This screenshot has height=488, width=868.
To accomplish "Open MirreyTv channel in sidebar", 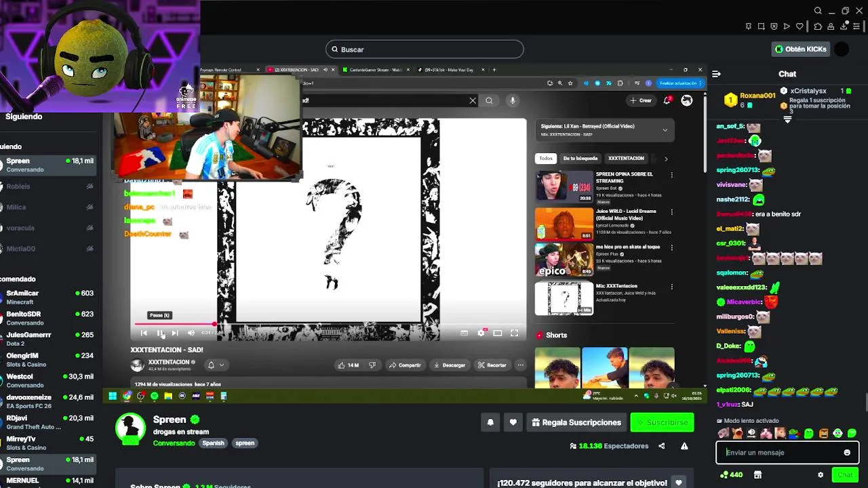I will coord(47,443).
